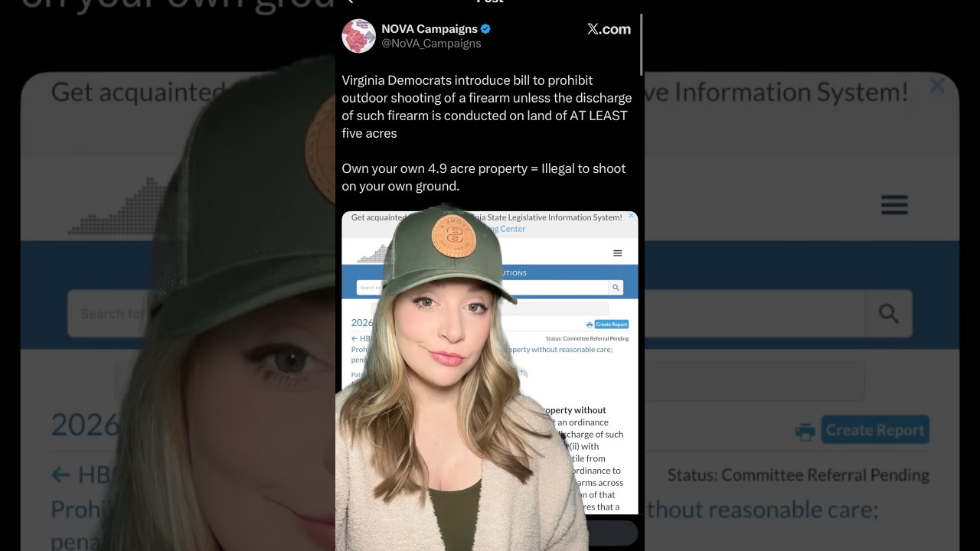Viewport: 980px width, 551px height.
Task: Click the printer icon in the embedded screenshot
Action: [590, 325]
